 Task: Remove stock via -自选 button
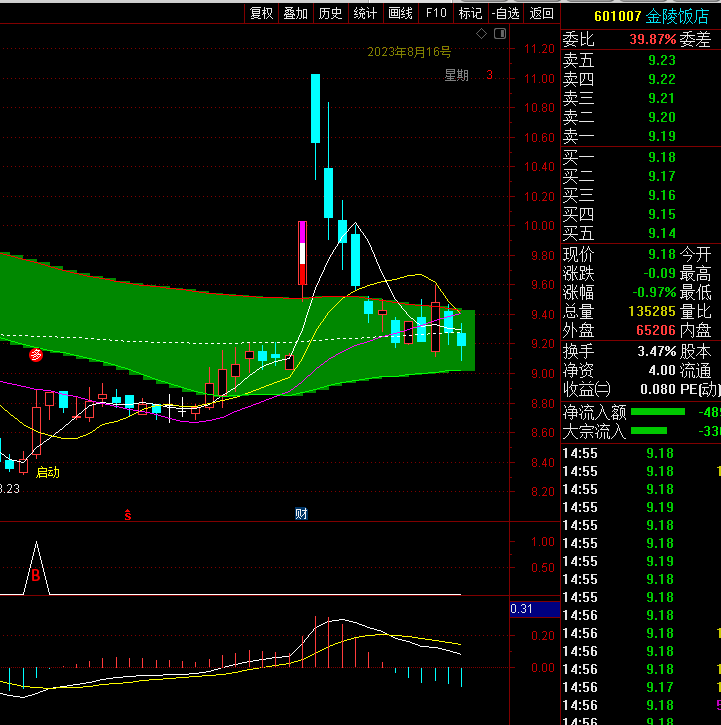coord(505,13)
